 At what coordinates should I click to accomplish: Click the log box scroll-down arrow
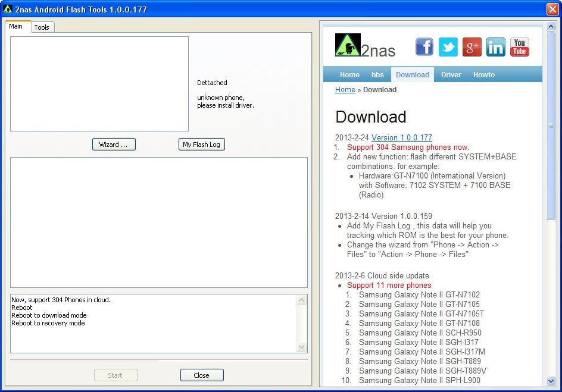301,347
